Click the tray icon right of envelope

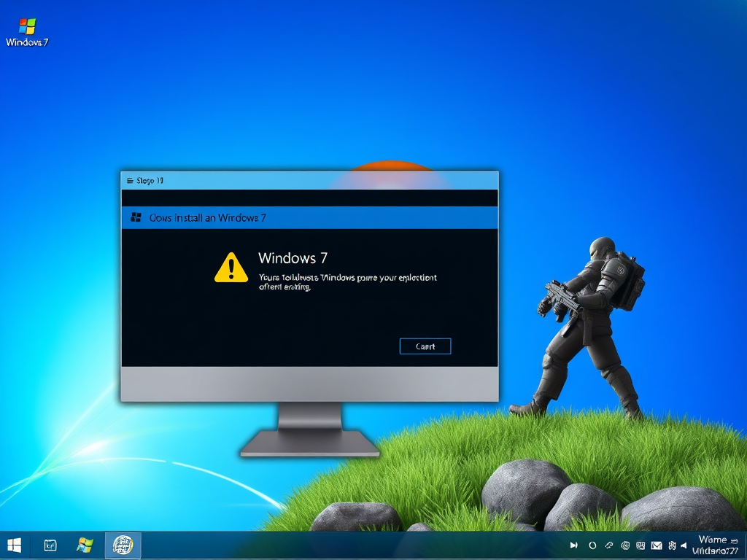click(x=671, y=545)
